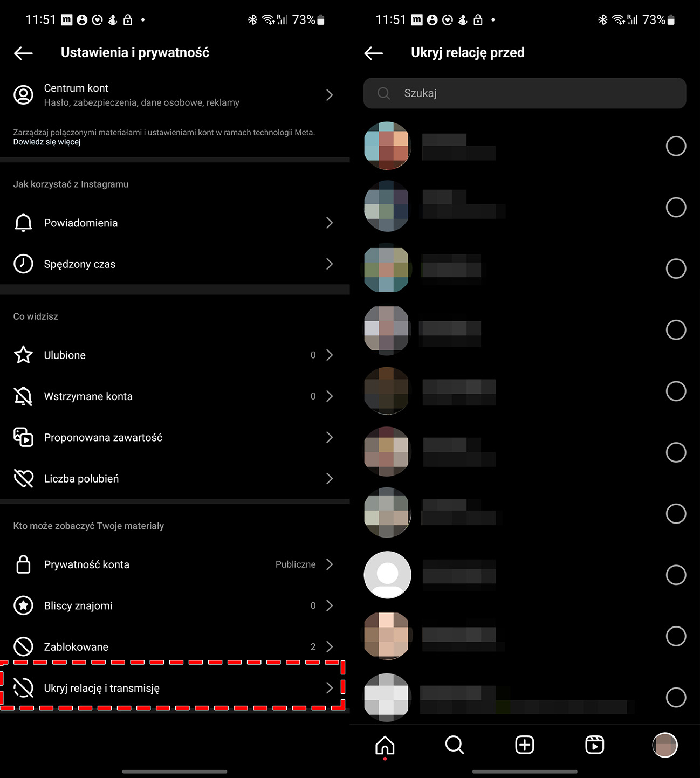Expand the Zablokowane chevron

(x=330, y=646)
